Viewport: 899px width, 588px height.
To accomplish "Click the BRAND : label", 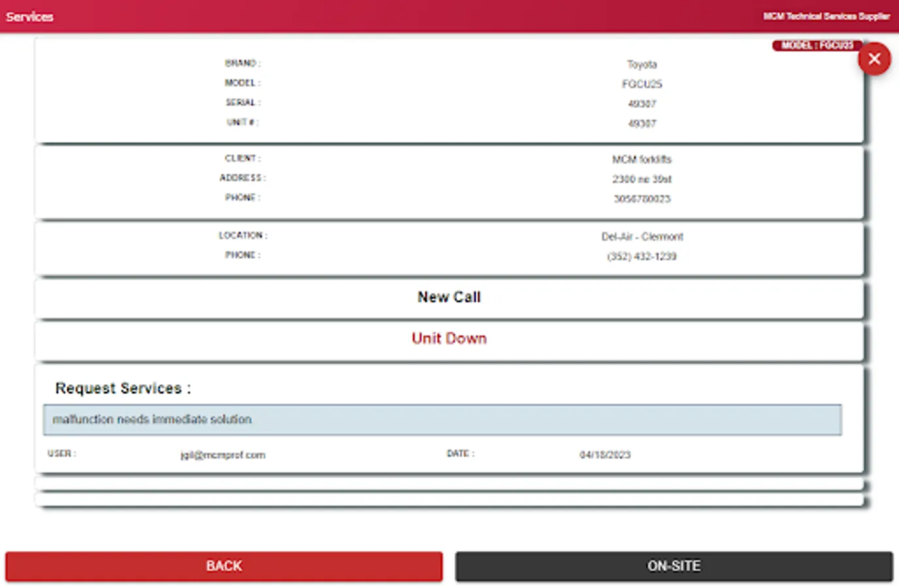I will point(242,63).
